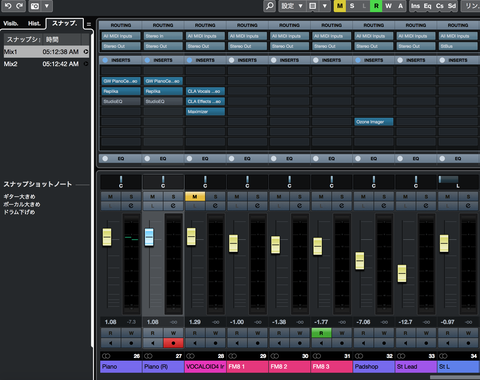The width and height of the screenshot is (480, 380).
Task: Click the redo arrow in the toolbar
Action: pos(19,6)
